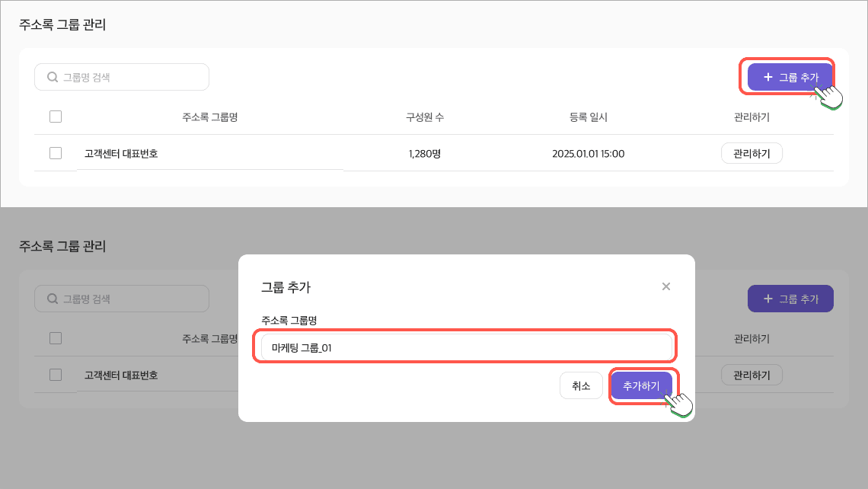This screenshot has height=489, width=868.
Task: Open 그룹 추가 in the undimmed panel
Action: coord(790,77)
